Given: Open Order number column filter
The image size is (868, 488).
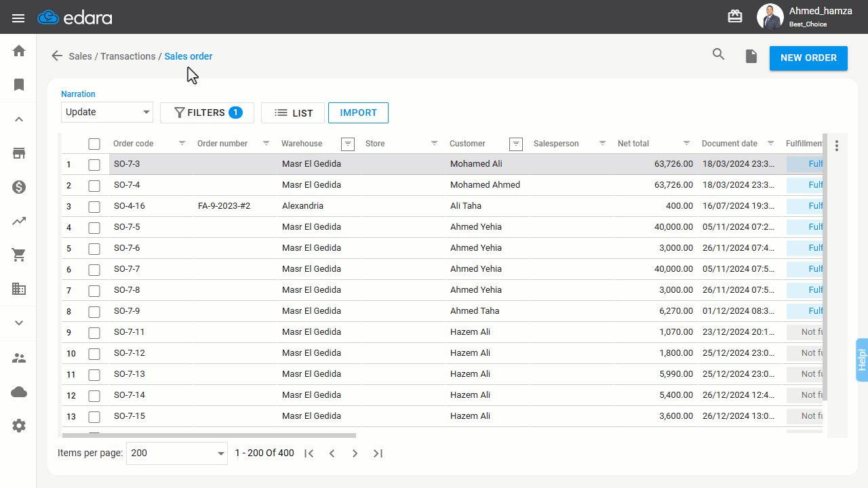Looking at the screenshot, I should pyautogui.click(x=266, y=143).
